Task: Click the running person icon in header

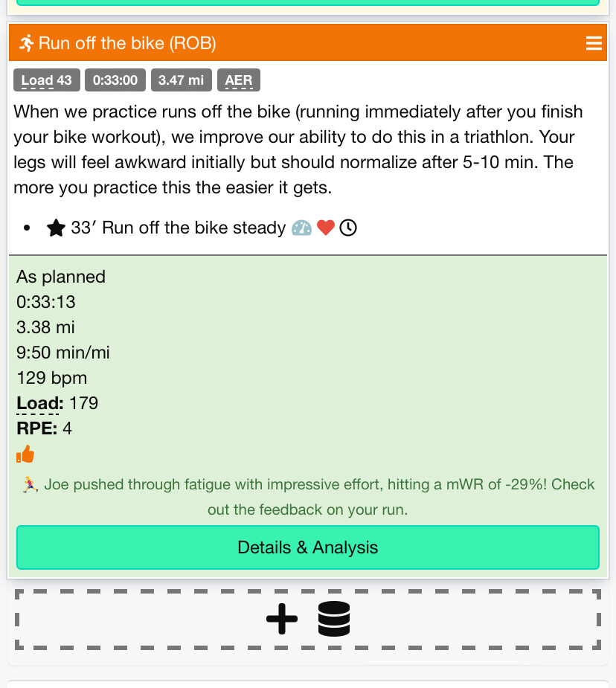Action: (27, 43)
